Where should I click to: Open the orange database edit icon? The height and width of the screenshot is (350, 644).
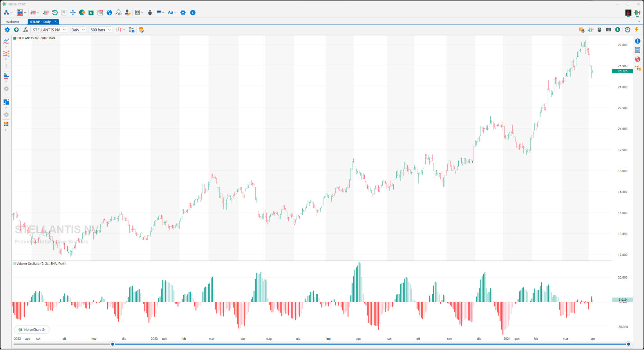pos(141,30)
